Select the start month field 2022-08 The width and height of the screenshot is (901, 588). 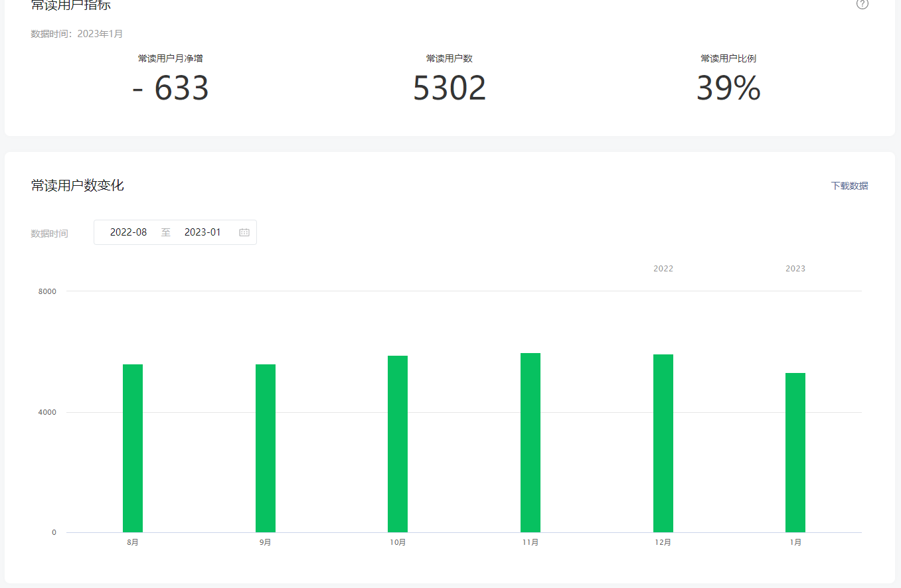[129, 232]
